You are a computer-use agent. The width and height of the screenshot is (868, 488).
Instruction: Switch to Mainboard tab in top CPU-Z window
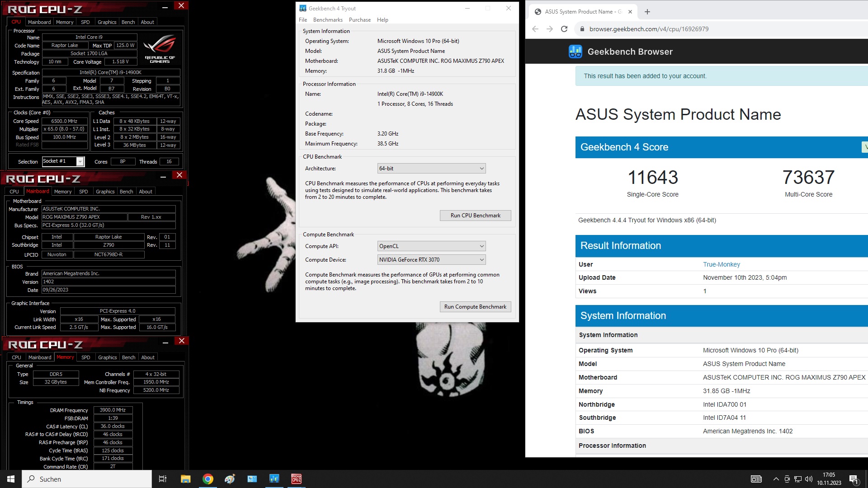(x=39, y=22)
